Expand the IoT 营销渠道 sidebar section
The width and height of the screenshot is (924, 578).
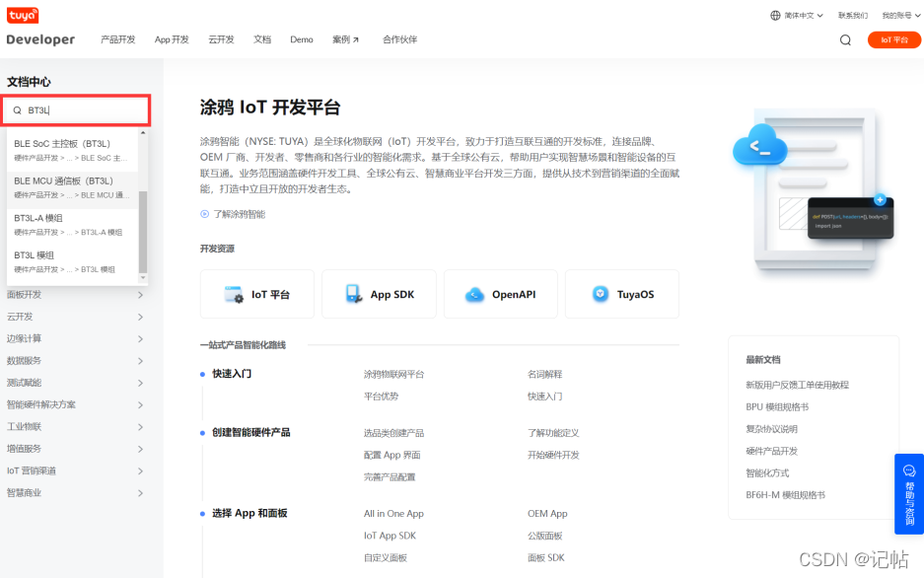coord(75,470)
